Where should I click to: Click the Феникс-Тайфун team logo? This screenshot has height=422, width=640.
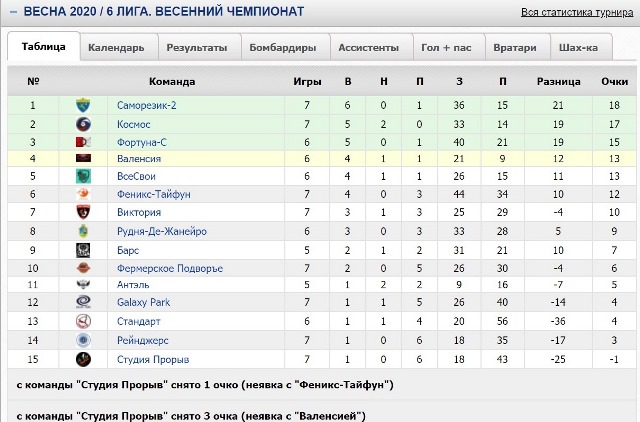point(83,194)
